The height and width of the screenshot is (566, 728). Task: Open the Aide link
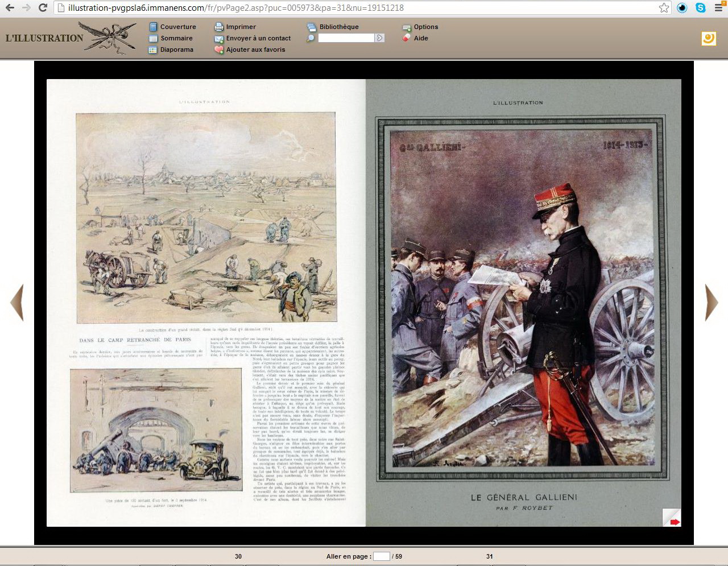(421, 38)
